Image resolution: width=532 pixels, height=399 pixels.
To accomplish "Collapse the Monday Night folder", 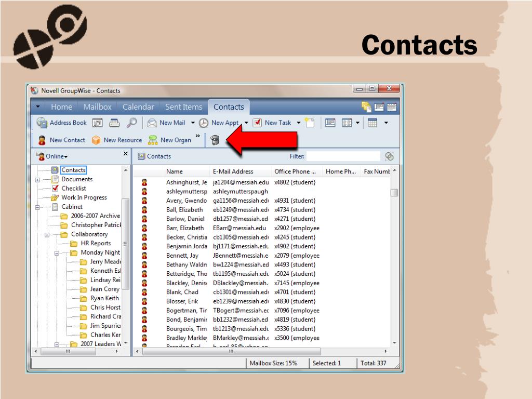I will click(x=57, y=253).
